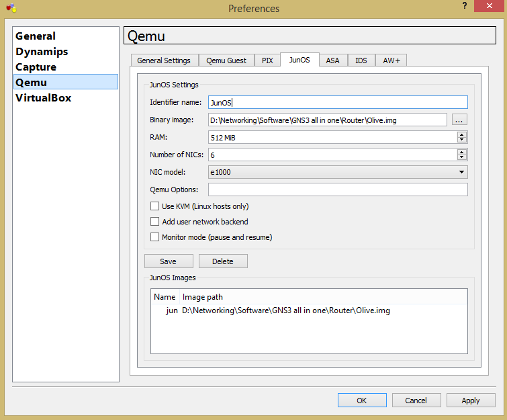Viewport: 507px width, 420px height.
Task: Select the jun image name cell
Action: pos(172,310)
